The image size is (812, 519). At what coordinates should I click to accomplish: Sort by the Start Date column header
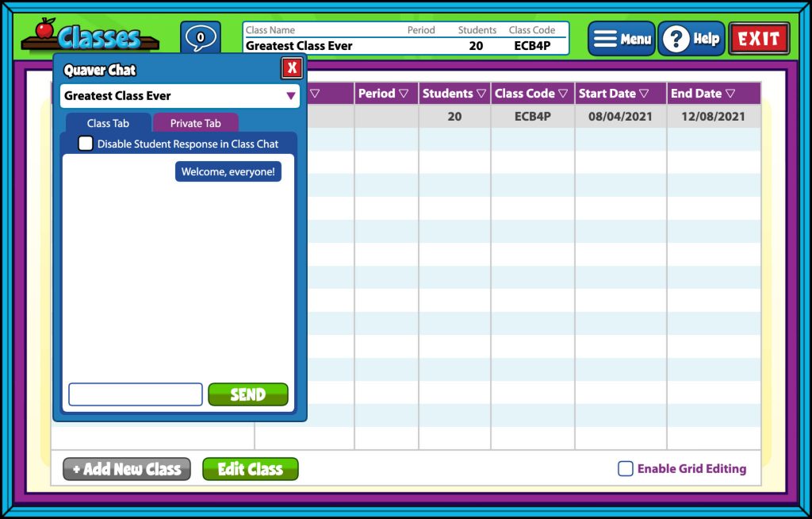(x=621, y=94)
